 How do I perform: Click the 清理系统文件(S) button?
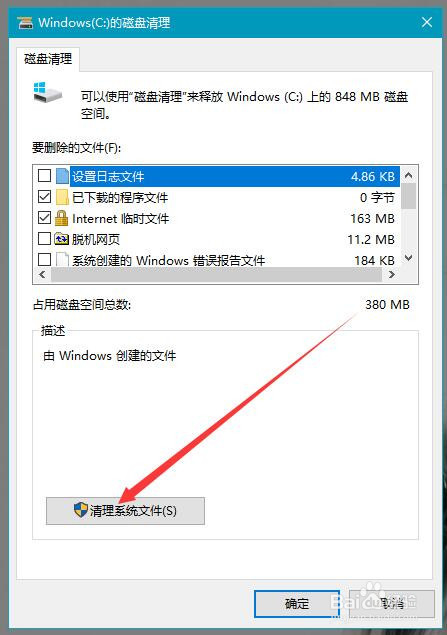coord(125,511)
